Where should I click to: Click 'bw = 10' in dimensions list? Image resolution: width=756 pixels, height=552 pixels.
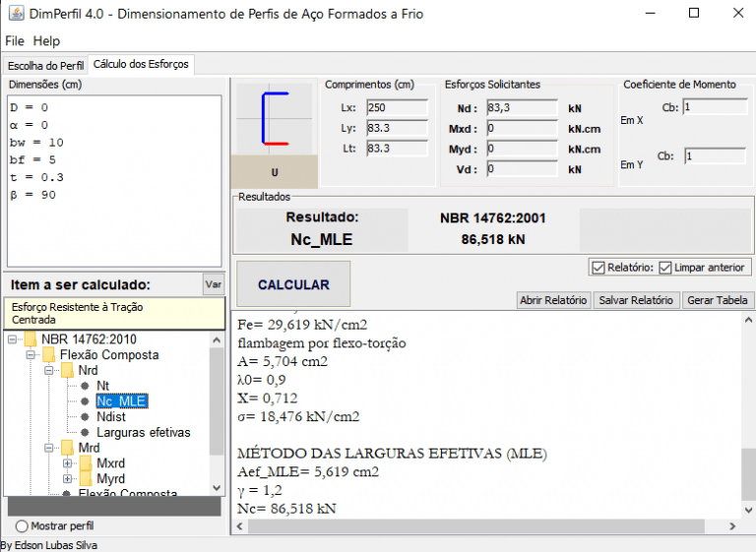36,143
